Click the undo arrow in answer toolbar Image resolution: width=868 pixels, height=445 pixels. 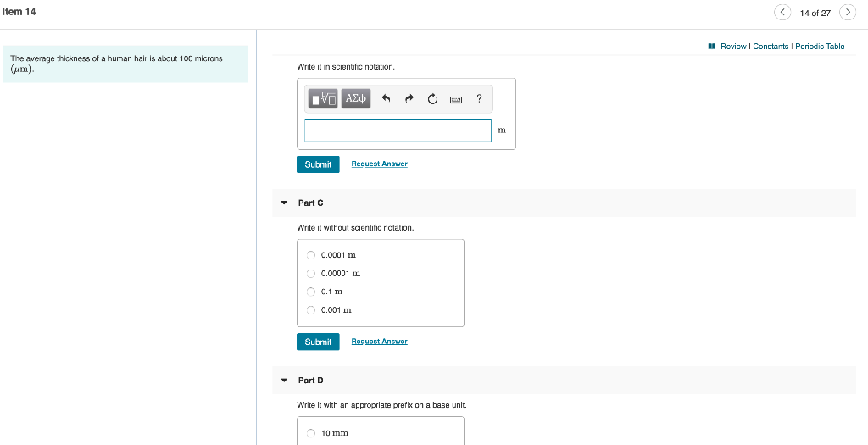pyautogui.click(x=387, y=99)
